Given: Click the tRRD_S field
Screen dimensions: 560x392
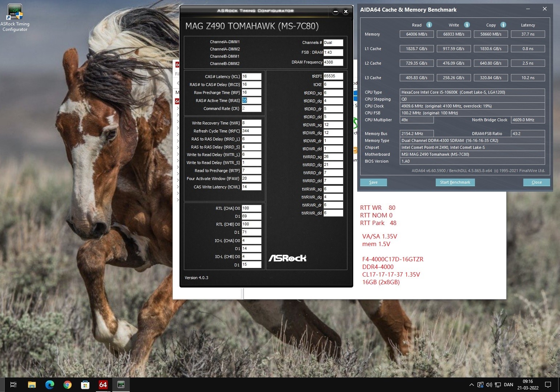Looking at the screenshot, I should (251, 147).
